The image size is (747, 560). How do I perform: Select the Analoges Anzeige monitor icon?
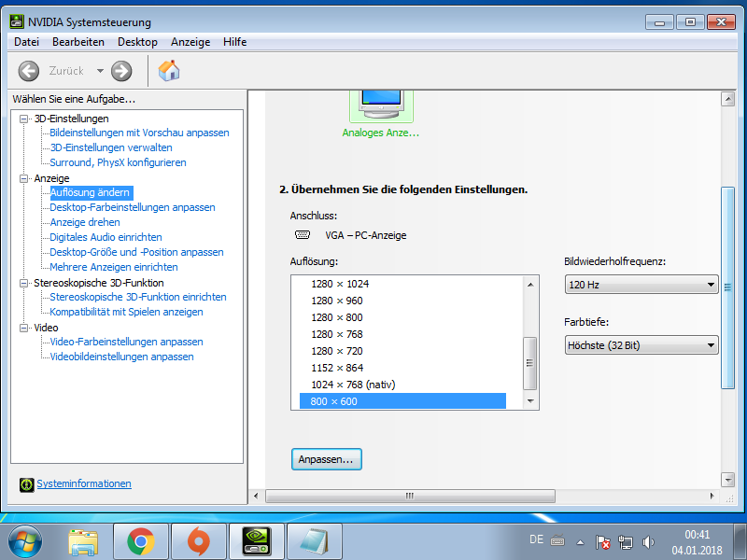(x=381, y=105)
